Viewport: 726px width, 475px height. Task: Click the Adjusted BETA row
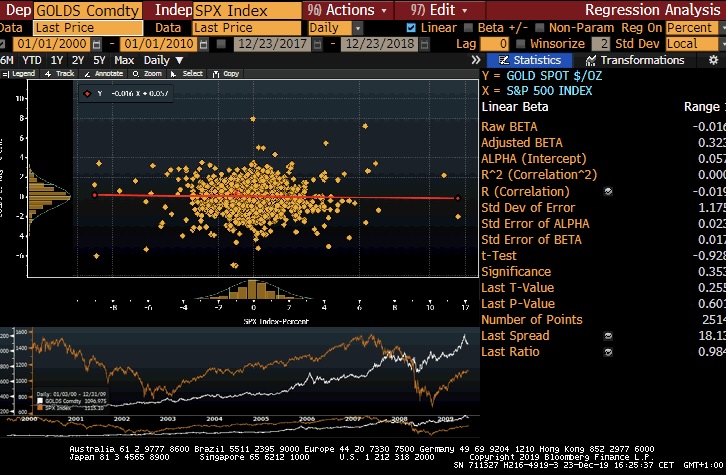[x=603, y=143]
